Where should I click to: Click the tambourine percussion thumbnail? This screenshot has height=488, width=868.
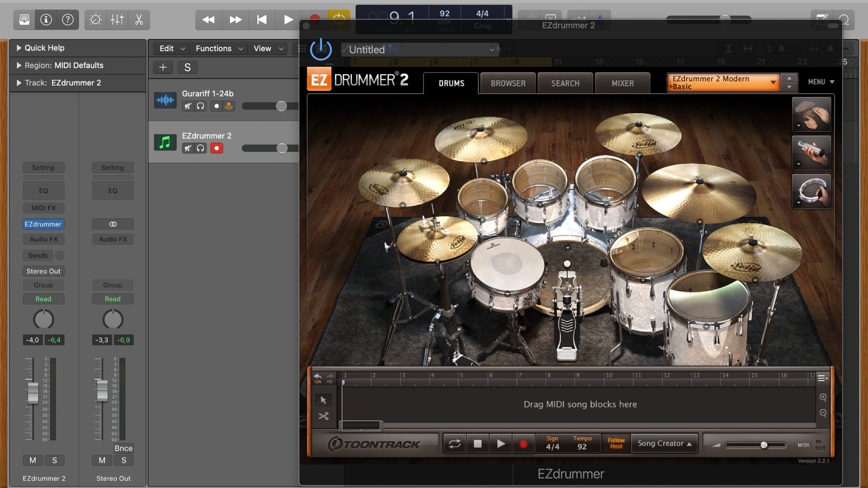(811, 192)
